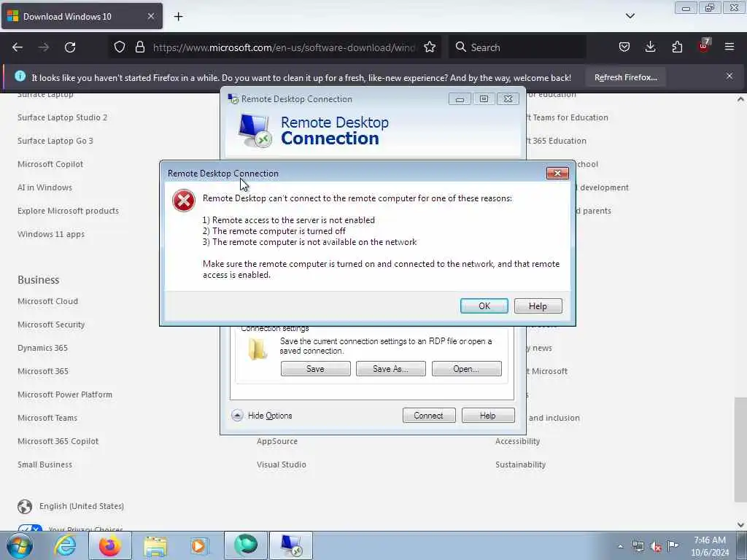This screenshot has width=747, height=560.
Task: Click the Action Center flag tray icon
Action: pos(673,545)
